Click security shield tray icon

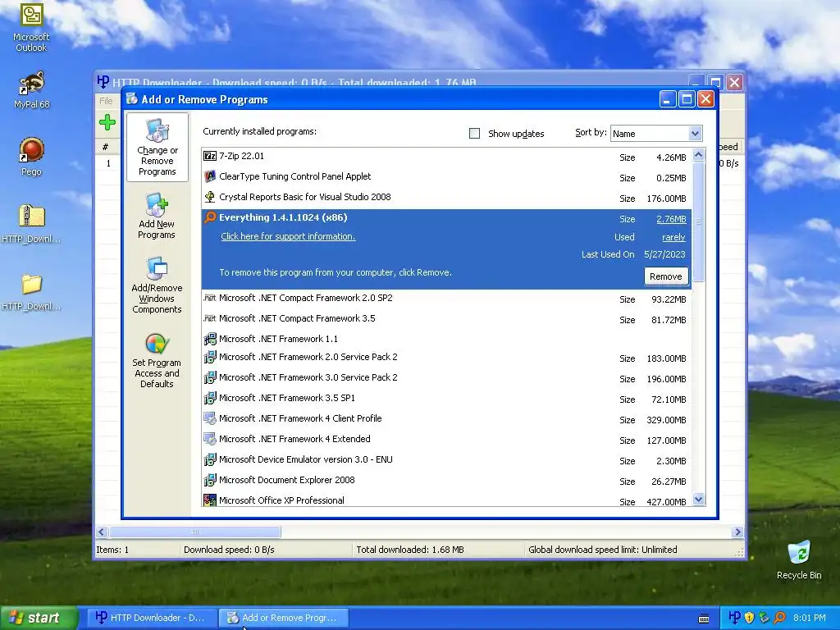click(x=750, y=618)
